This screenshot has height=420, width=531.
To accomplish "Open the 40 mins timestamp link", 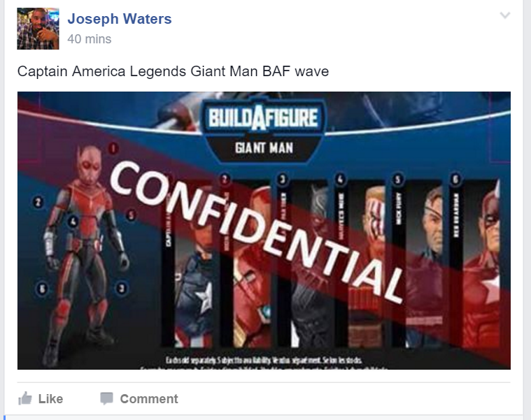I will 89,39.
